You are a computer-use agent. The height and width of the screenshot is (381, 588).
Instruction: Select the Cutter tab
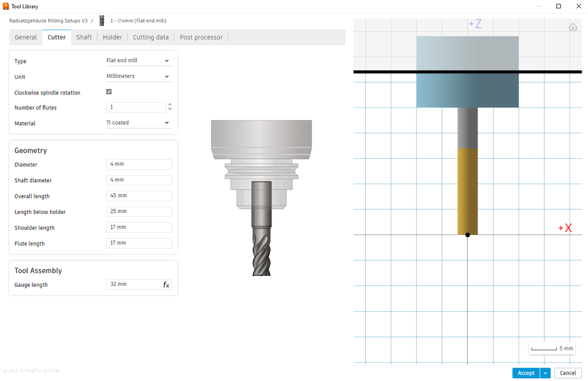tap(57, 37)
